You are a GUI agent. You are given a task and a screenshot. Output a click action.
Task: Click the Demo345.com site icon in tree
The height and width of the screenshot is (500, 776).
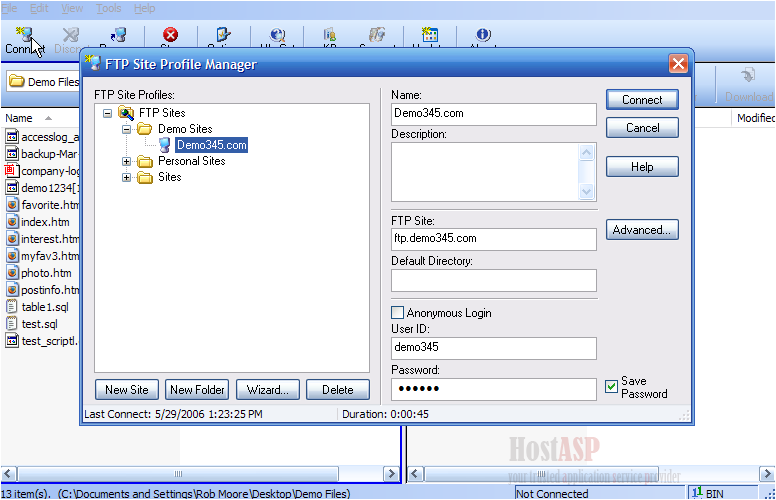[x=165, y=145]
